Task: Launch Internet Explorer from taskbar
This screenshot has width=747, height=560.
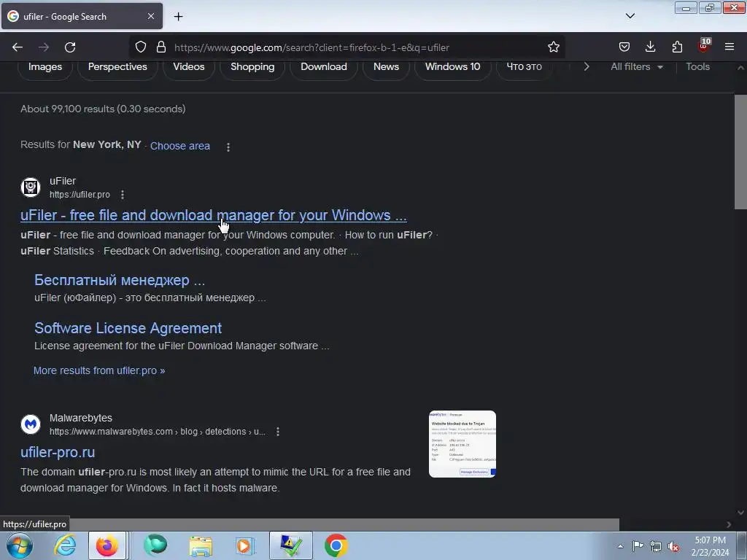Action: (x=65, y=545)
